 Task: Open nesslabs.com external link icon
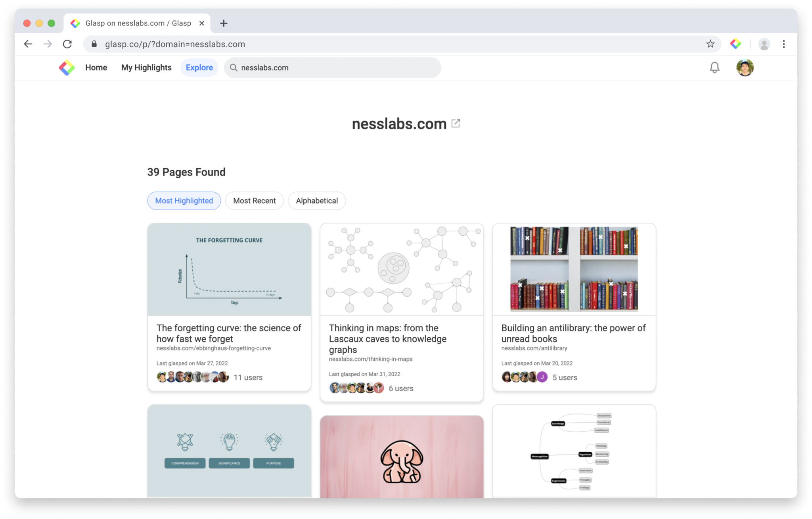coord(456,123)
